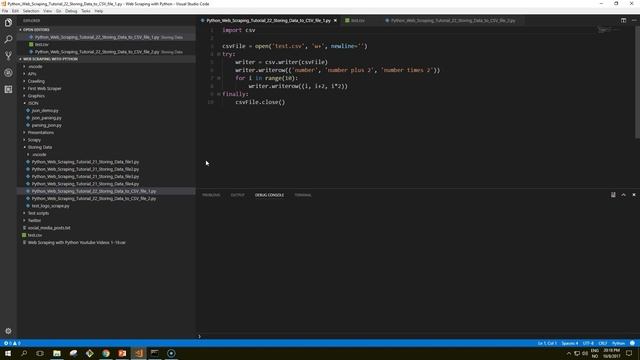The height and width of the screenshot is (360, 640).
Task: Open the Debug view in activity bar
Action: click(x=8, y=73)
